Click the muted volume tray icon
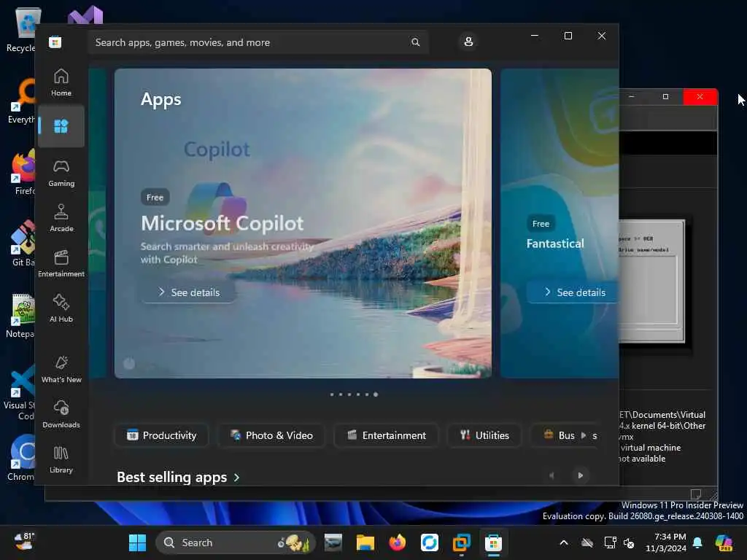The width and height of the screenshot is (747, 560). [629, 542]
